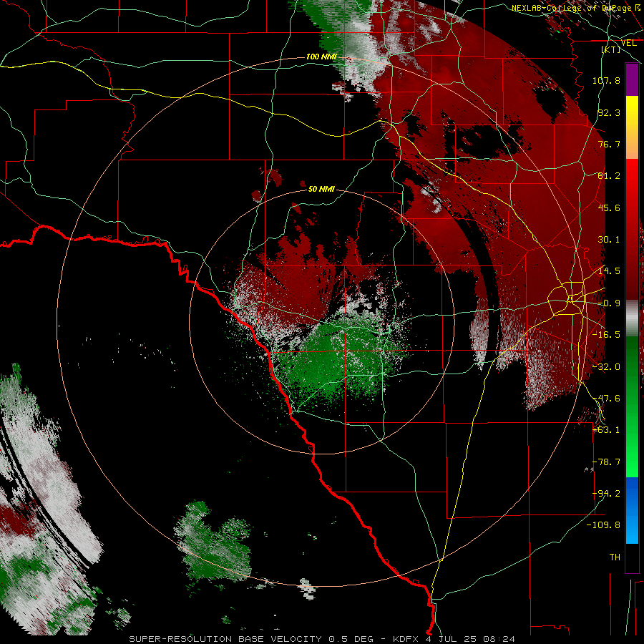The width and height of the screenshot is (644, 644).
Task: Click the KDFX timestamp "4 JUL 25 08:24"
Action: pos(470,639)
